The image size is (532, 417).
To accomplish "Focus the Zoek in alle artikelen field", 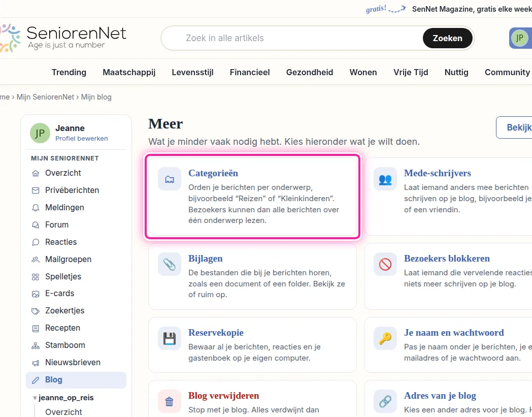I will pos(292,38).
